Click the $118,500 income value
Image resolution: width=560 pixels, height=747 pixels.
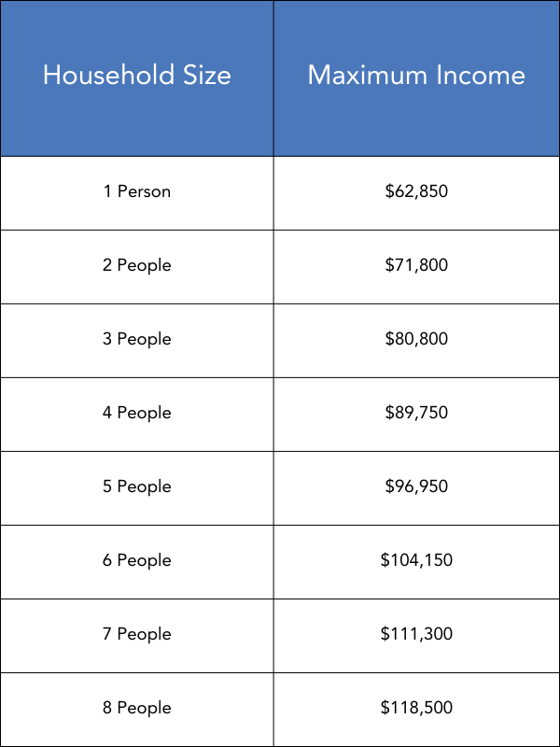[416, 708]
